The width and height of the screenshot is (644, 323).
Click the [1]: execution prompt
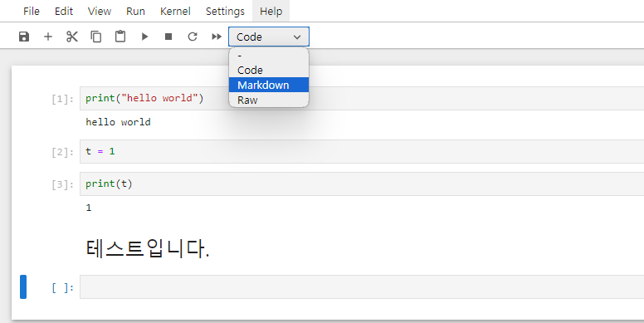point(62,99)
